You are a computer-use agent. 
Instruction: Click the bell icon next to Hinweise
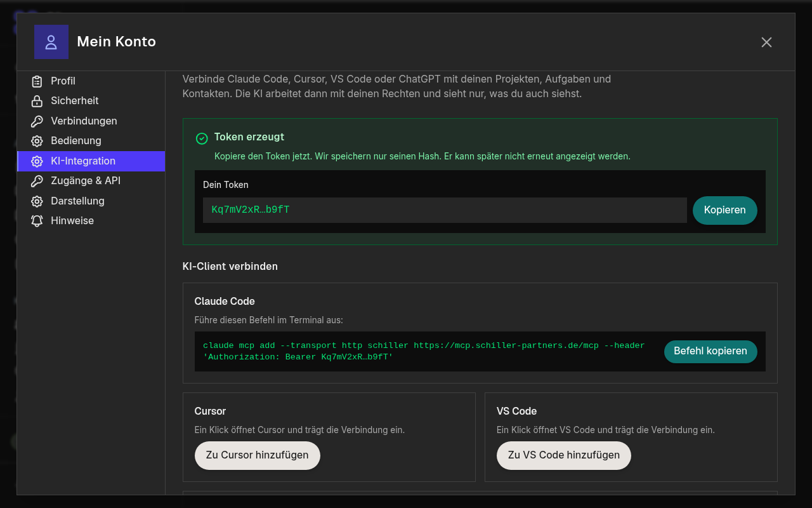point(37,221)
